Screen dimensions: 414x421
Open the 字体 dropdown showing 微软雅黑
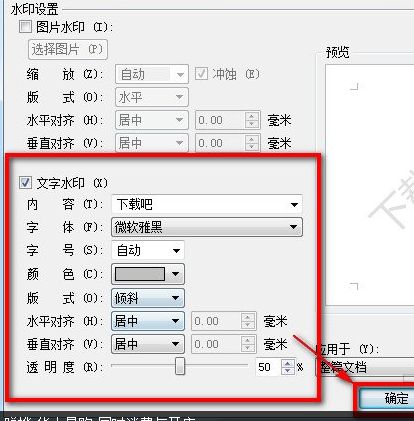[x=207, y=227]
